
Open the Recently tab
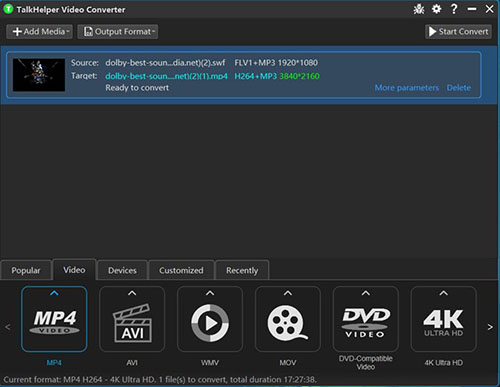pos(242,270)
